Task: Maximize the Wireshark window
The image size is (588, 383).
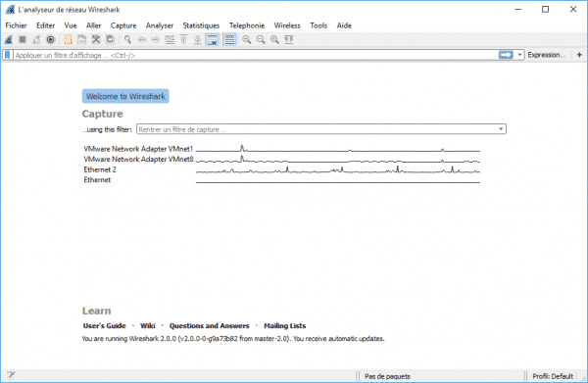Action: click(x=546, y=10)
